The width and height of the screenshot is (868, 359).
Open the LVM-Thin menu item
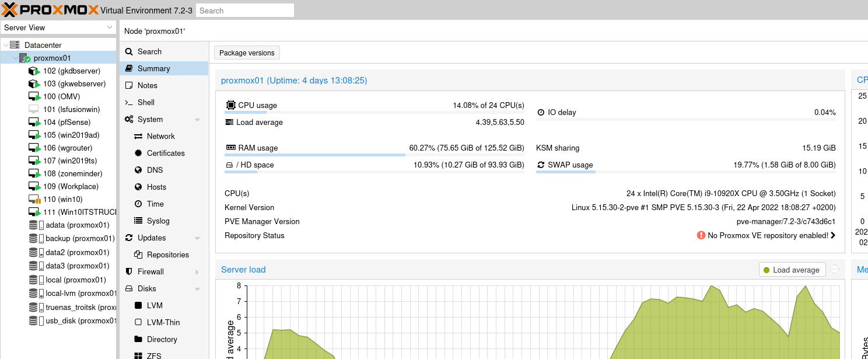point(164,322)
